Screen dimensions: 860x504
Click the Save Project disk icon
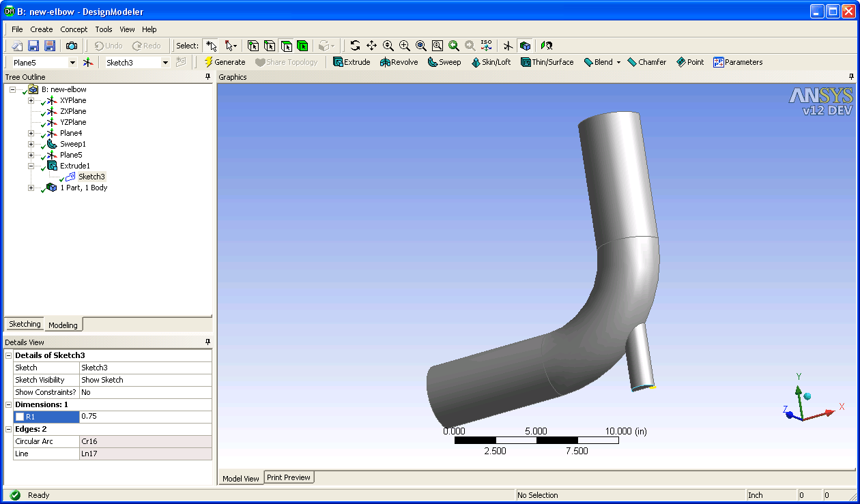[x=33, y=46]
